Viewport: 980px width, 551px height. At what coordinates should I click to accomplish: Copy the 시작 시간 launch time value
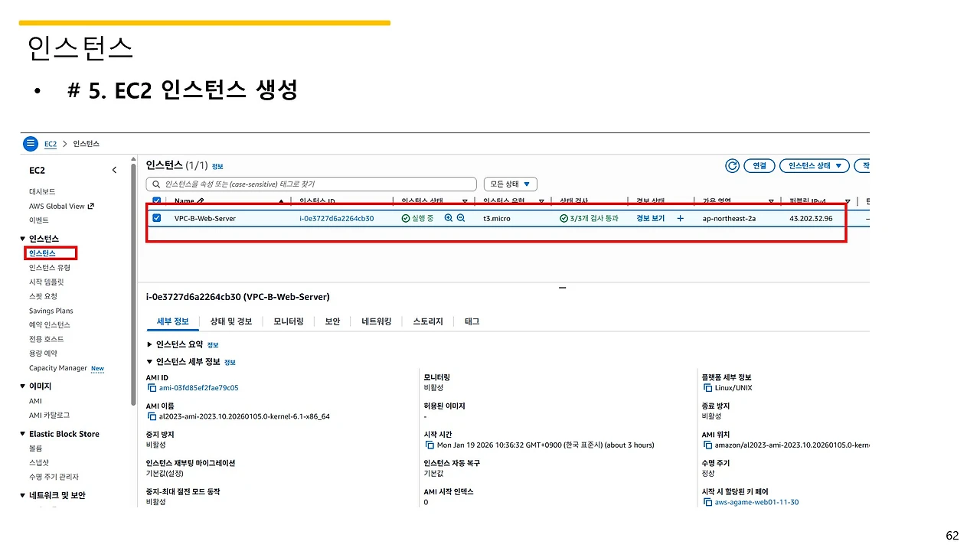429,445
